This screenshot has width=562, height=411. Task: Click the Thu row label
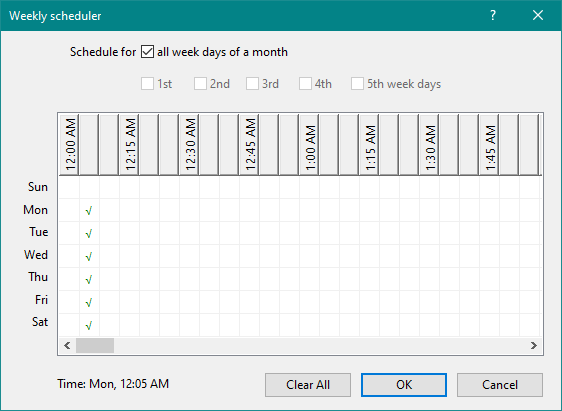pos(38,277)
